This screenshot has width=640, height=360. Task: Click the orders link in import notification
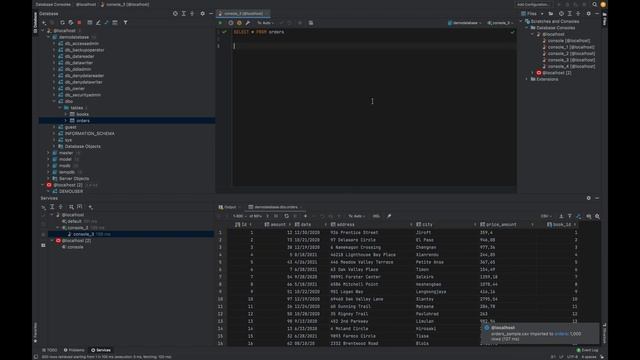(x=561, y=334)
